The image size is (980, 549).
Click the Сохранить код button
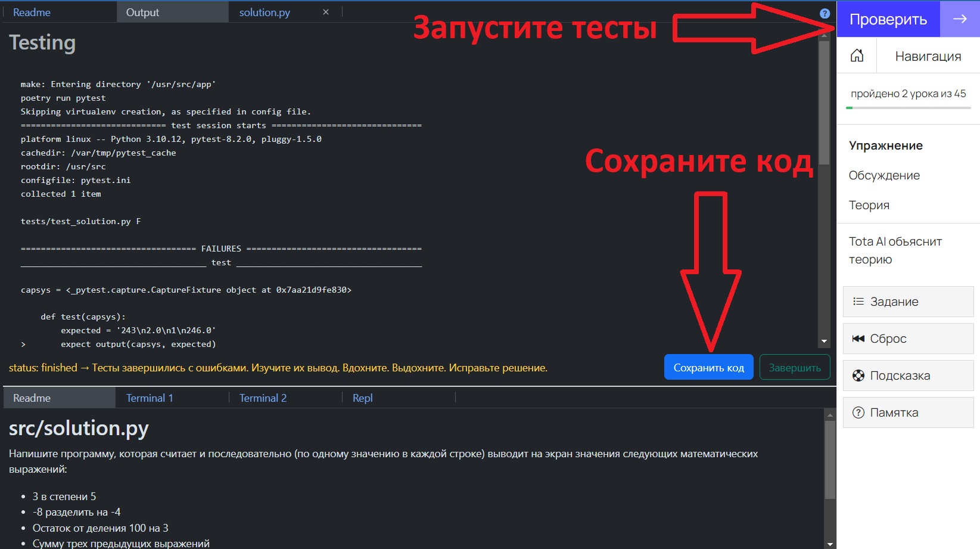tap(708, 368)
